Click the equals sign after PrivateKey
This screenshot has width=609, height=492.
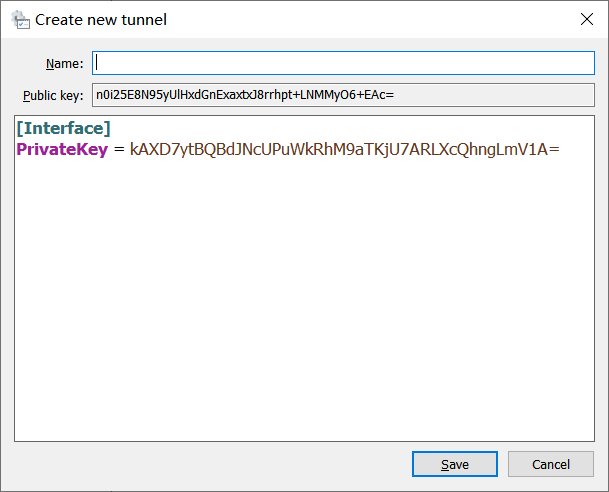coord(119,149)
